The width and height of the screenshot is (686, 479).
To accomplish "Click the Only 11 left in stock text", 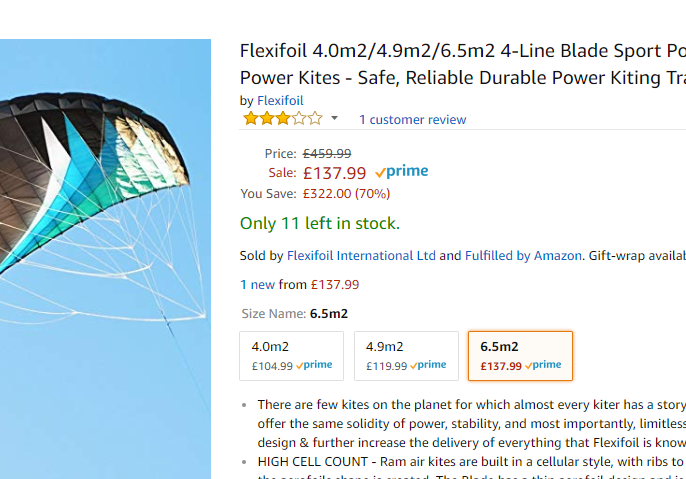I will pos(319,223).
